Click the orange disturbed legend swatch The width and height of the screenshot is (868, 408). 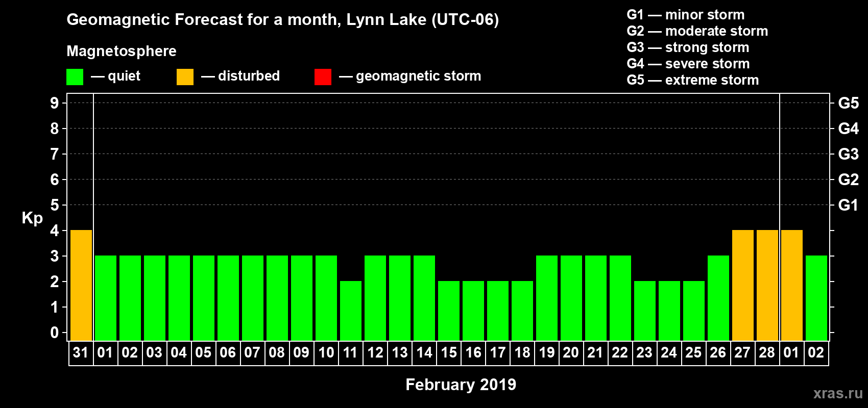[185, 77]
